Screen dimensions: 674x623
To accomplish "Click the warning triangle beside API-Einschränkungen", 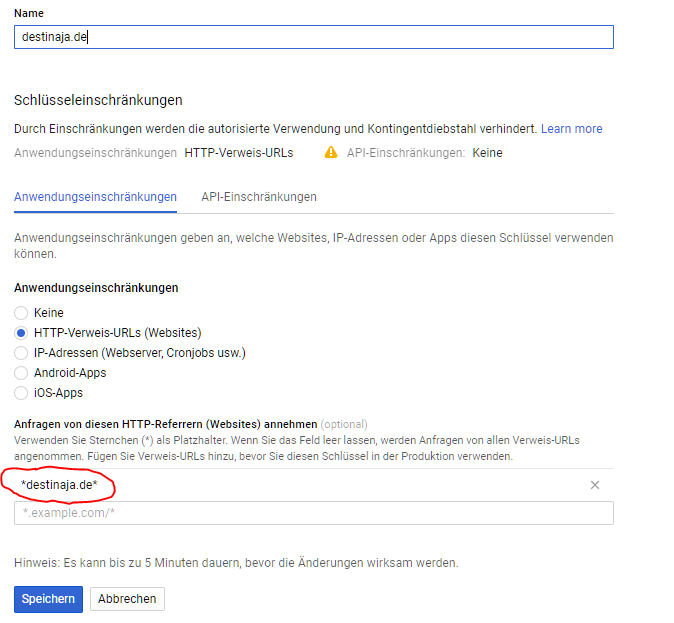I will point(330,153).
